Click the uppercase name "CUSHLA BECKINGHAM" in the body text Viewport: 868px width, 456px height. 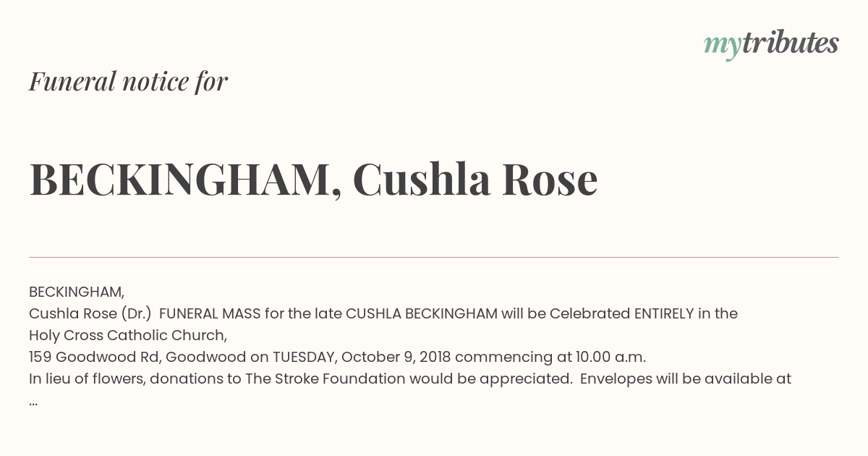pos(422,313)
